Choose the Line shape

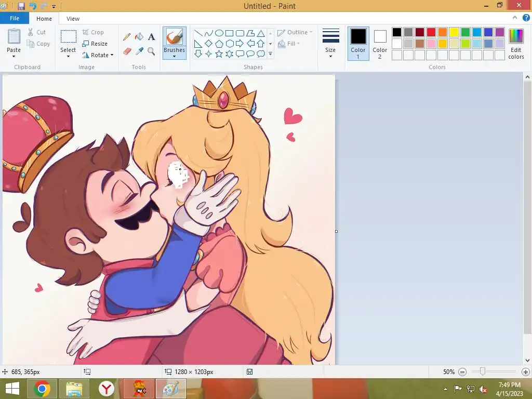pyautogui.click(x=198, y=33)
